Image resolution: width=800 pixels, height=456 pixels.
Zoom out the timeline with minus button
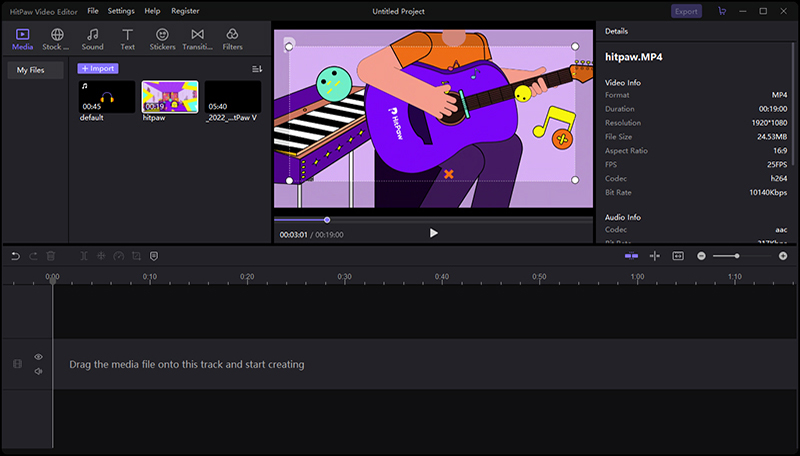(702, 256)
